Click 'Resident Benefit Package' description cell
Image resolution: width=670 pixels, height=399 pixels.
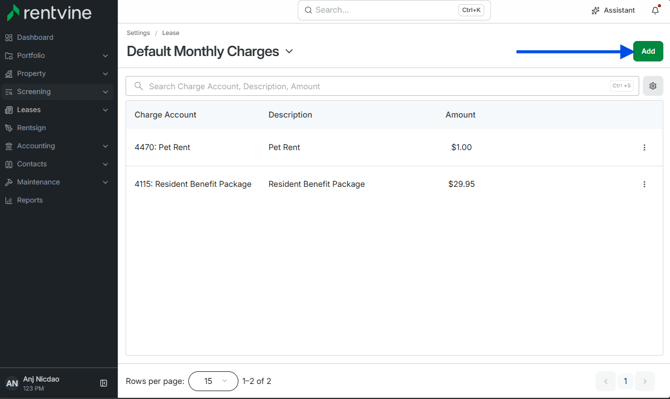[x=317, y=184]
